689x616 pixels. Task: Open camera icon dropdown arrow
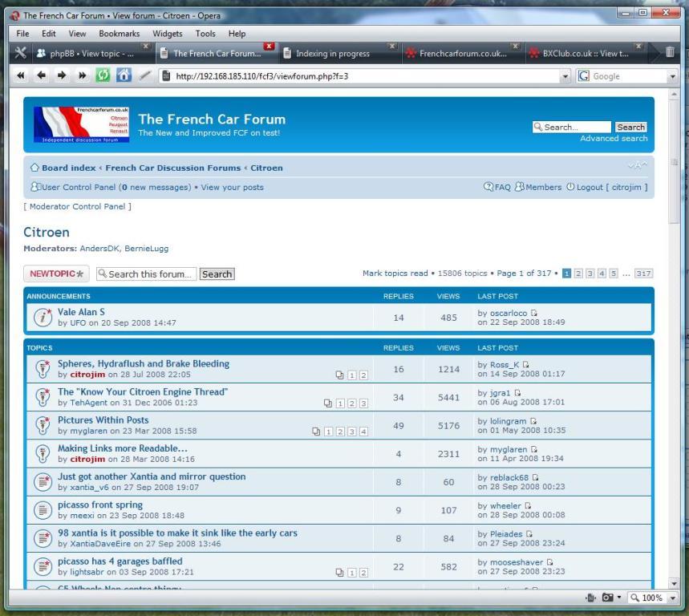coord(618,598)
